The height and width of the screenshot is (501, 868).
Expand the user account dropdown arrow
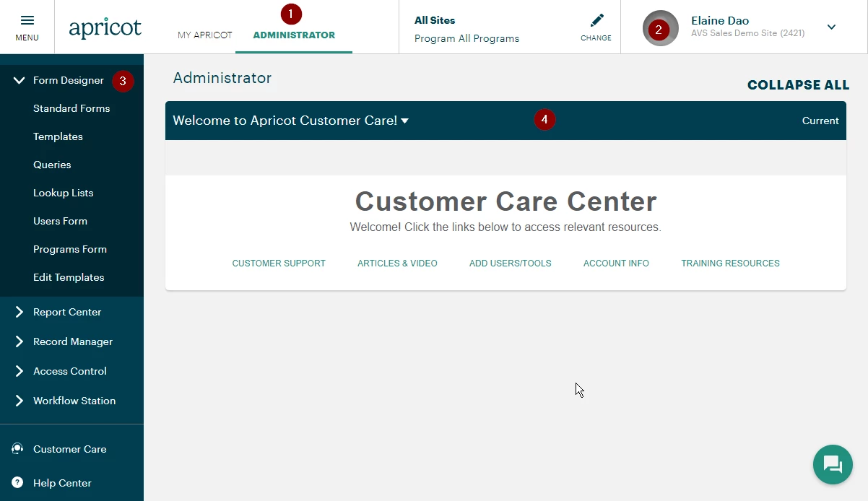click(x=831, y=27)
